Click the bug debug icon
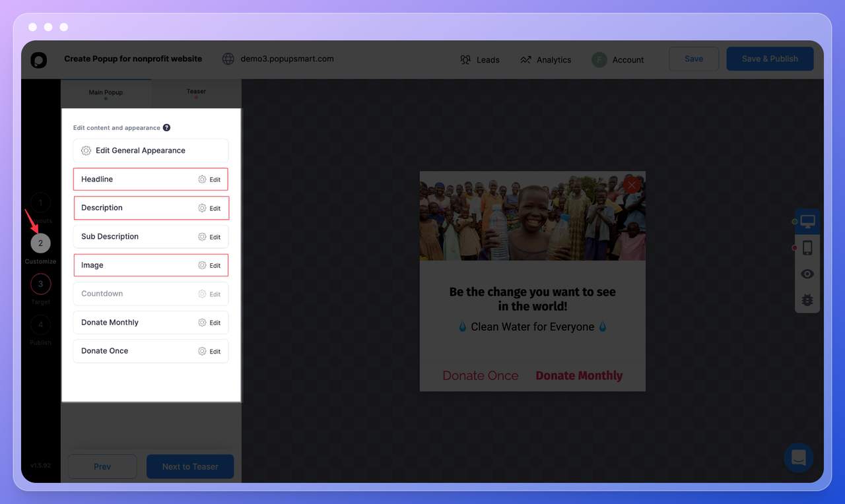Image resolution: width=845 pixels, height=504 pixels. [807, 300]
